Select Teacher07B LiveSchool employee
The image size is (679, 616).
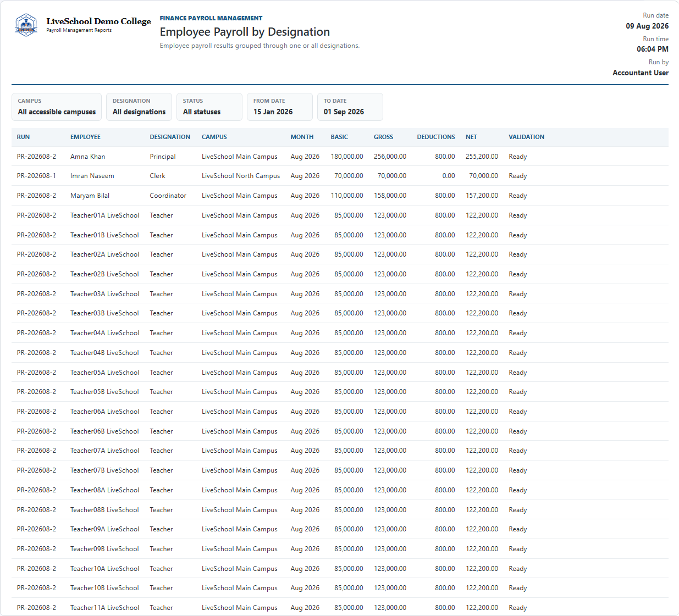[x=104, y=470]
